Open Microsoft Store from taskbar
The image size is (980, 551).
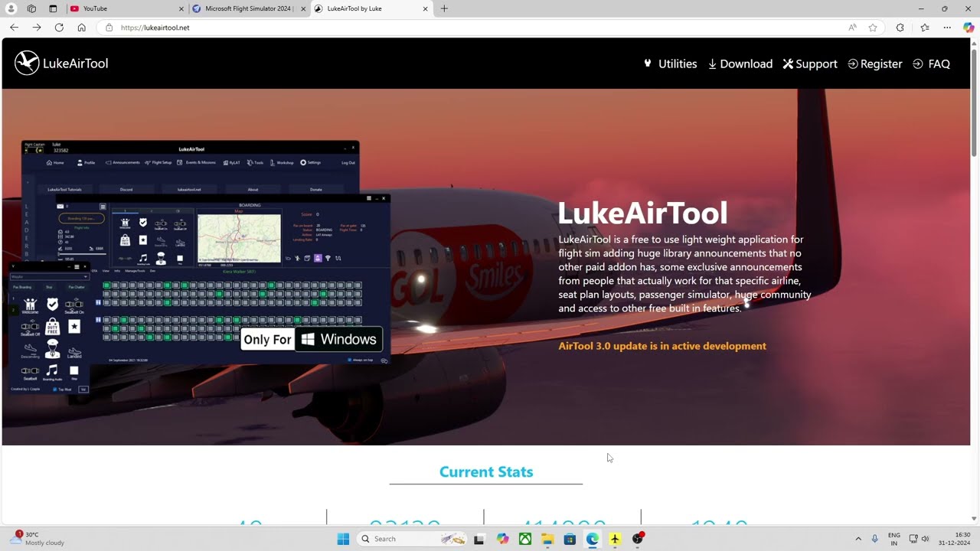[x=570, y=539]
